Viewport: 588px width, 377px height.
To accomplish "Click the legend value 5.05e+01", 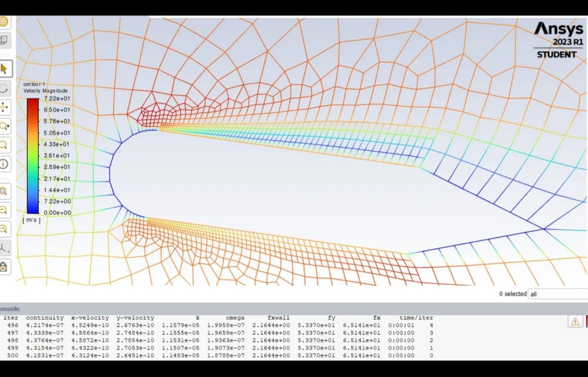I will pos(57,133).
